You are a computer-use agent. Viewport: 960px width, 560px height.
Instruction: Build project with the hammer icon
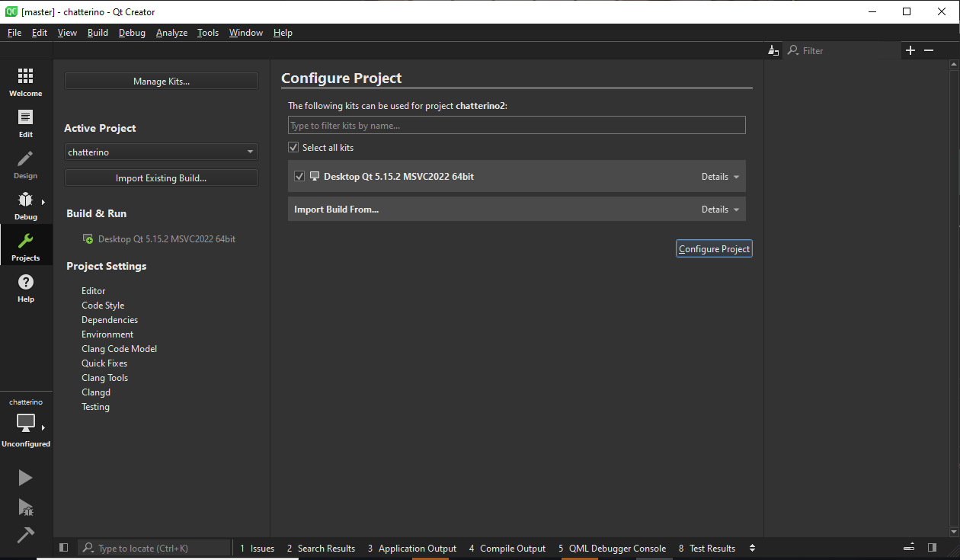tap(25, 535)
